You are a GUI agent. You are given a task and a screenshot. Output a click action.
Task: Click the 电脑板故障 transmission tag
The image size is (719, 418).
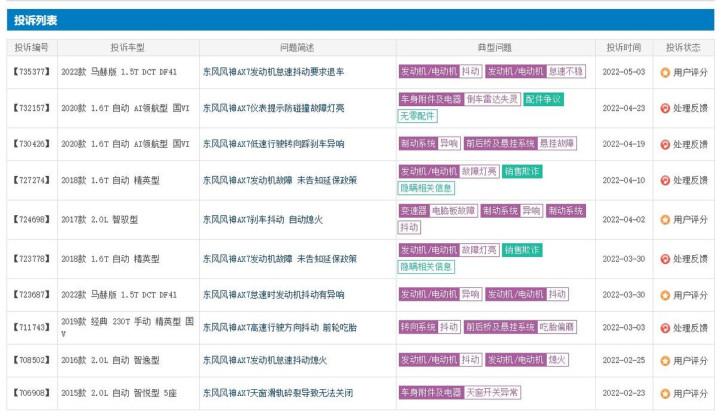pos(453,211)
